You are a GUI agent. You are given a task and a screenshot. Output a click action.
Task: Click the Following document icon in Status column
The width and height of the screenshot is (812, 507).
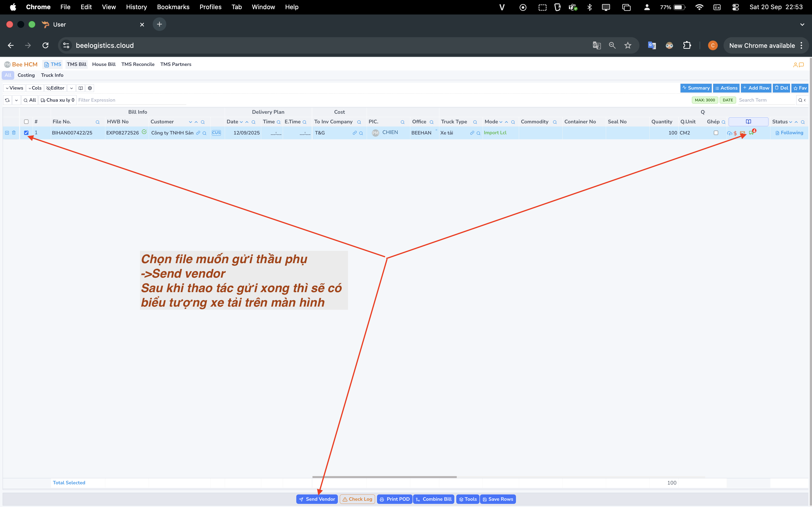tap(778, 133)
